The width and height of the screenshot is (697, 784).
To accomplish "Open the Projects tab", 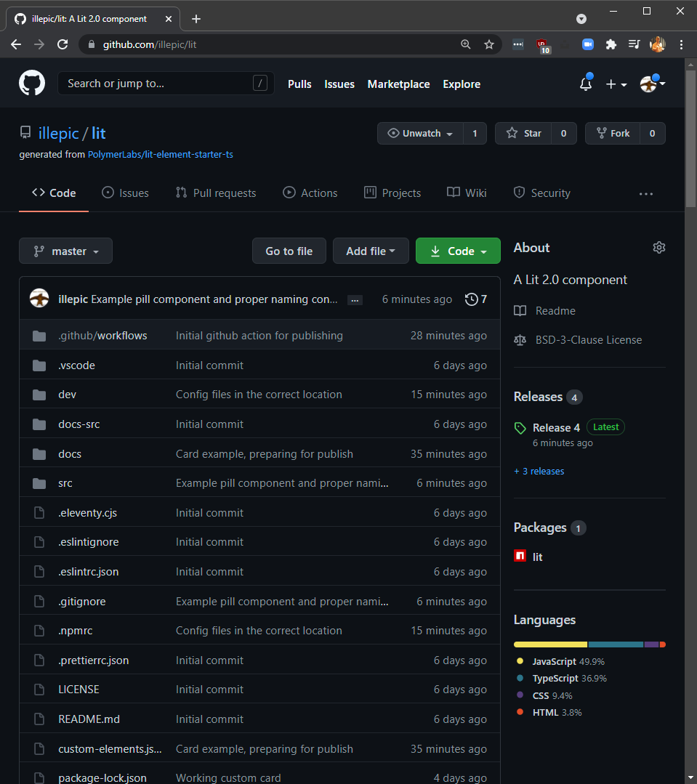I will 392,193.
